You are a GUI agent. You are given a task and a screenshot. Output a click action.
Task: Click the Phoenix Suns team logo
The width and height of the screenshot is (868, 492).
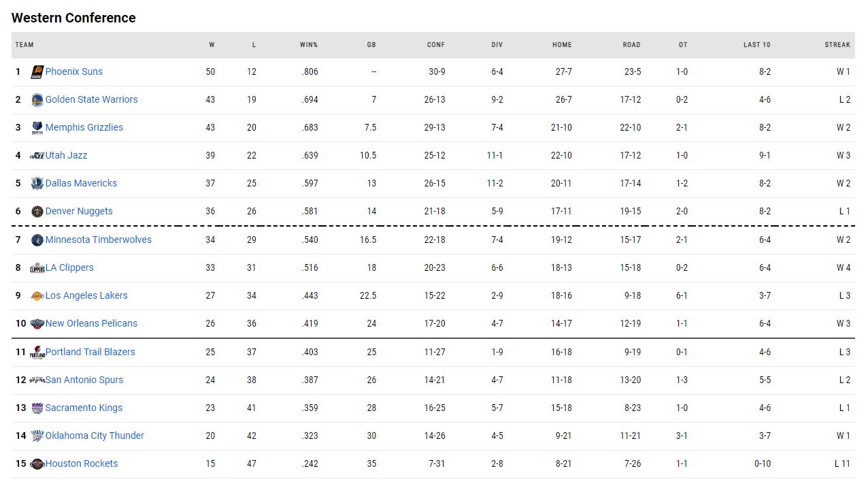pyautogui.click(x=36, y=71)
